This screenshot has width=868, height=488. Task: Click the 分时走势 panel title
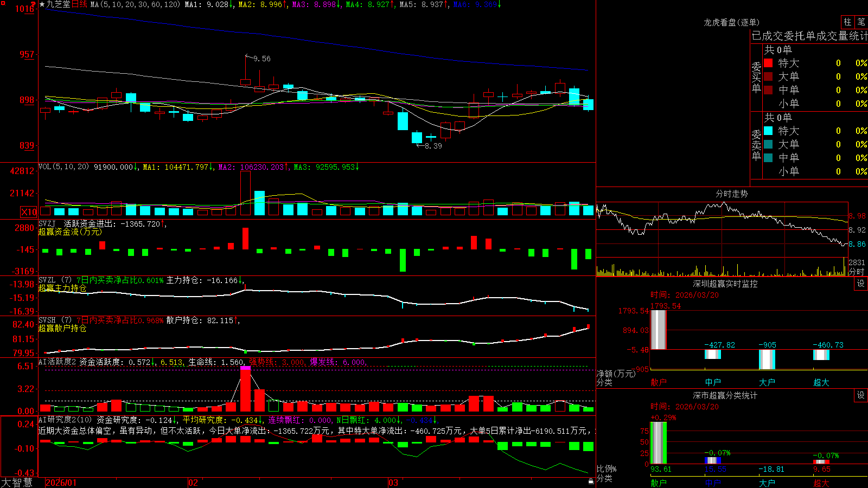pos(732,194)
